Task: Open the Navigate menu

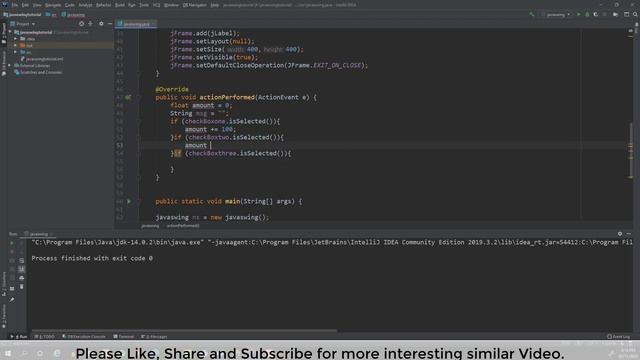Action: click(x=53, y=5)
